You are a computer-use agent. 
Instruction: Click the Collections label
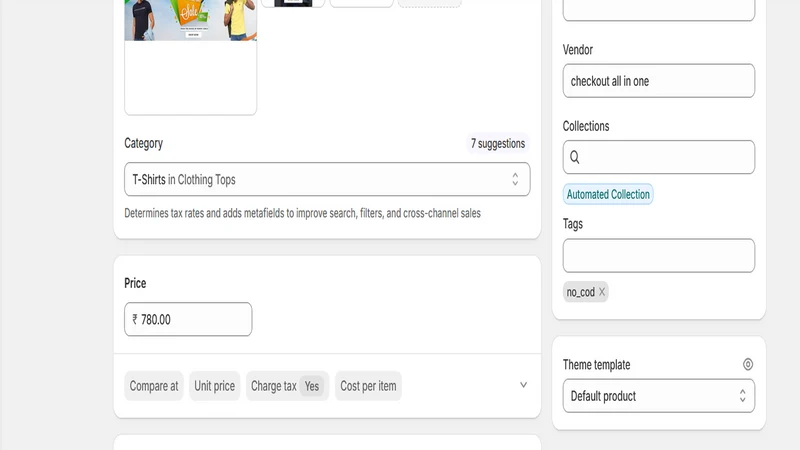coord(586,126)
